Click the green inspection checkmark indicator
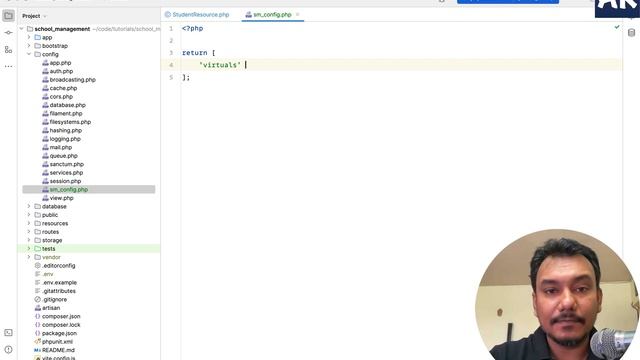The width and height of the screenshot is (640, 360). click(617, 27)
